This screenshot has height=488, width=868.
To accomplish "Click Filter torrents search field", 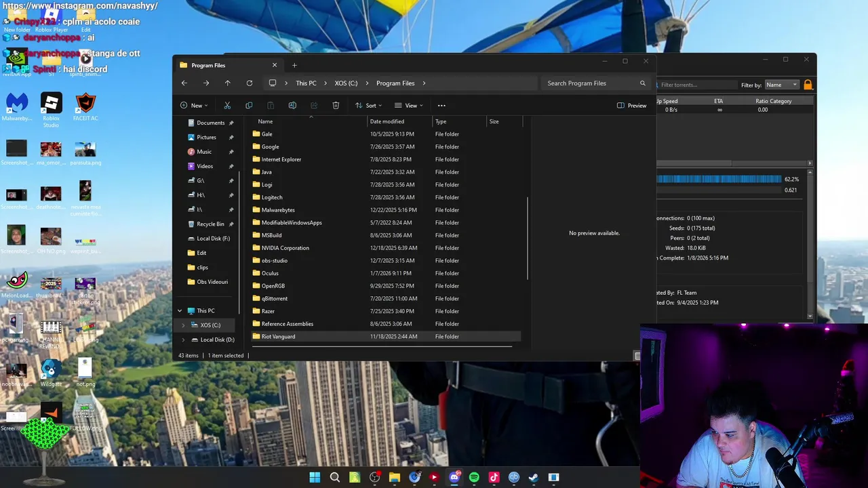I will point(695,85).
